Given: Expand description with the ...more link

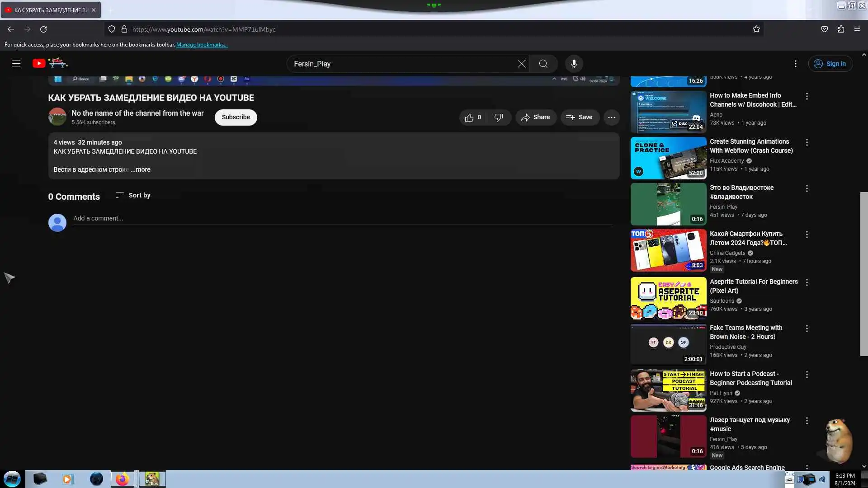Looking at the screenshot, I should click(x=141, y=169).
